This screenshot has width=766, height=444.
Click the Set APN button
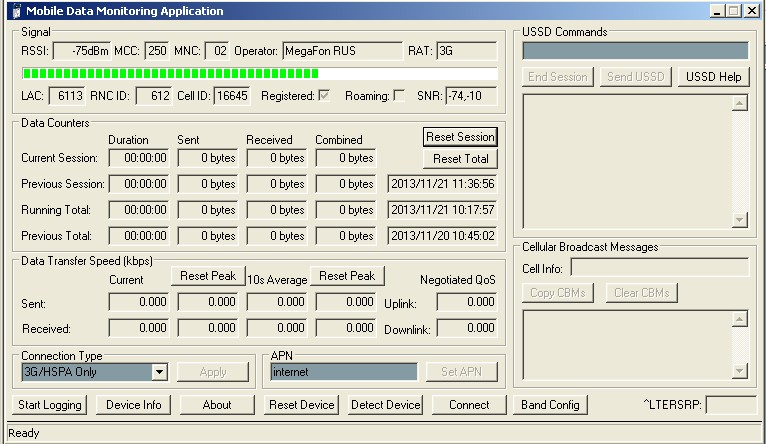(x=462, y=372)
